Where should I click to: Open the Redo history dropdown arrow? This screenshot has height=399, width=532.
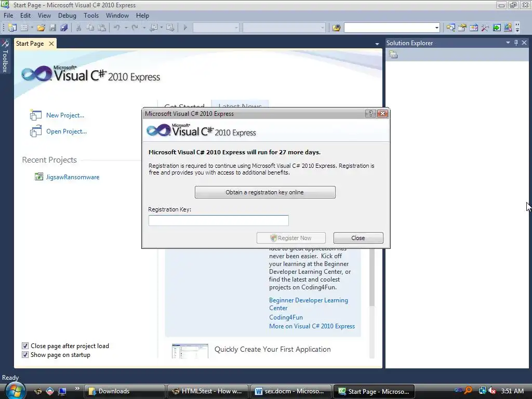pos(144,28)
